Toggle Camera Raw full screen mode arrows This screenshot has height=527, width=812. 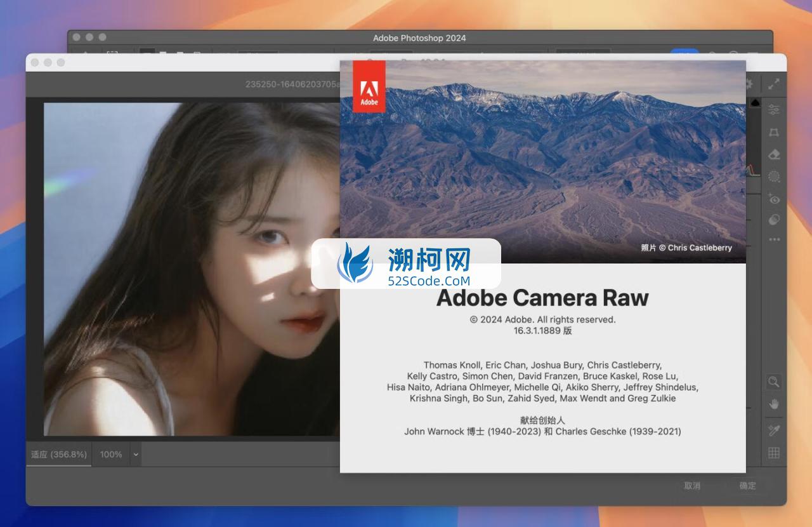(x=774, y=84)
